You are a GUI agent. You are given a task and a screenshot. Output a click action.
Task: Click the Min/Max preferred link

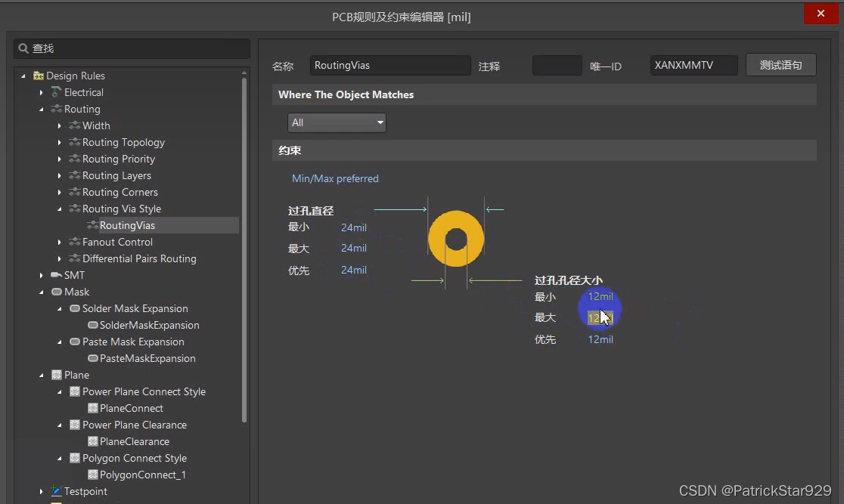coord(335,178)
